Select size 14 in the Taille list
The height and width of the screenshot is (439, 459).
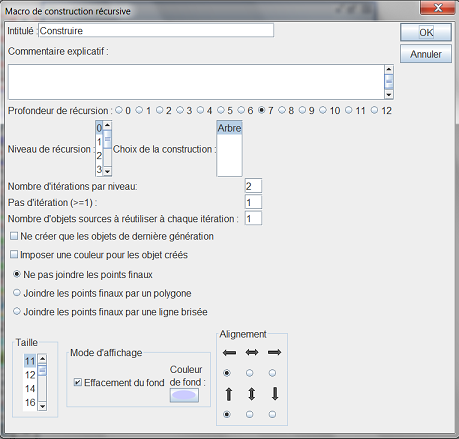pos(30,389)
